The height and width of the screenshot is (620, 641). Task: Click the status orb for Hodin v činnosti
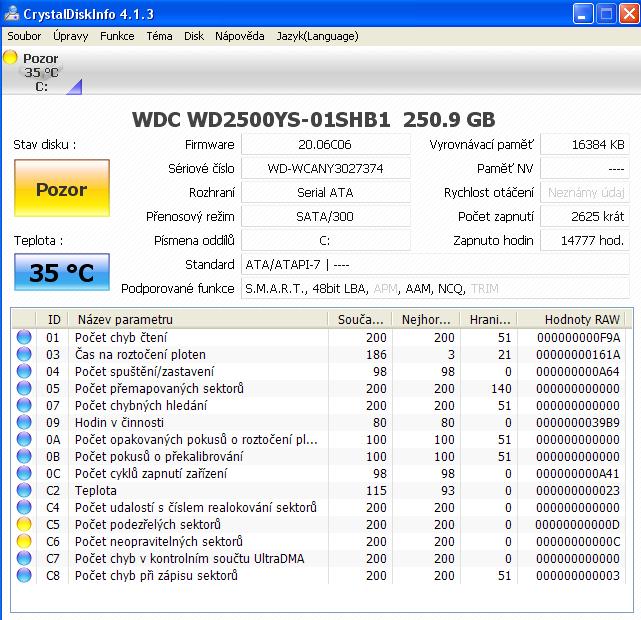[24, 422]
